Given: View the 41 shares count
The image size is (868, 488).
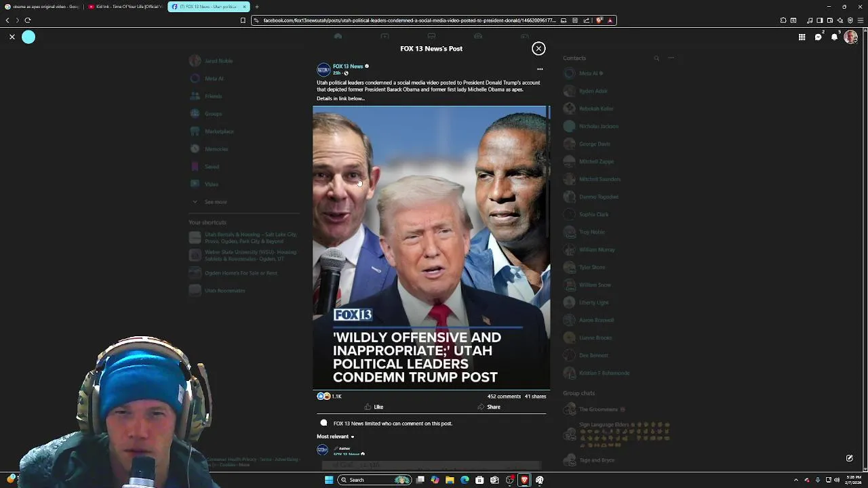Looking at the screenshot, I should [x=535, y=396].
